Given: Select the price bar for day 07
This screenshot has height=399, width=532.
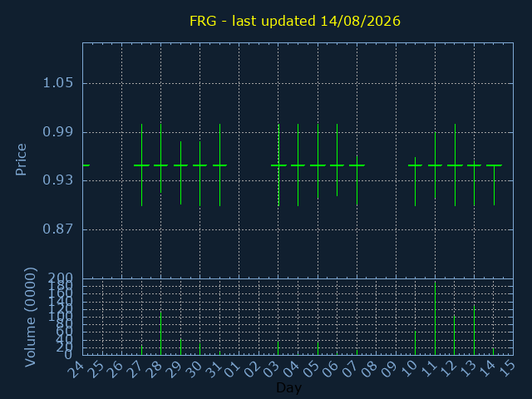Looking at the screenshot, I should click(x=357, y=180).
